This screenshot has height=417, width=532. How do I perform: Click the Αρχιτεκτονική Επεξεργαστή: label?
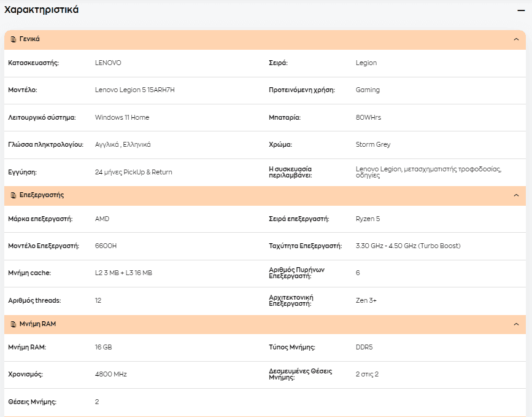tap(291, 300)
